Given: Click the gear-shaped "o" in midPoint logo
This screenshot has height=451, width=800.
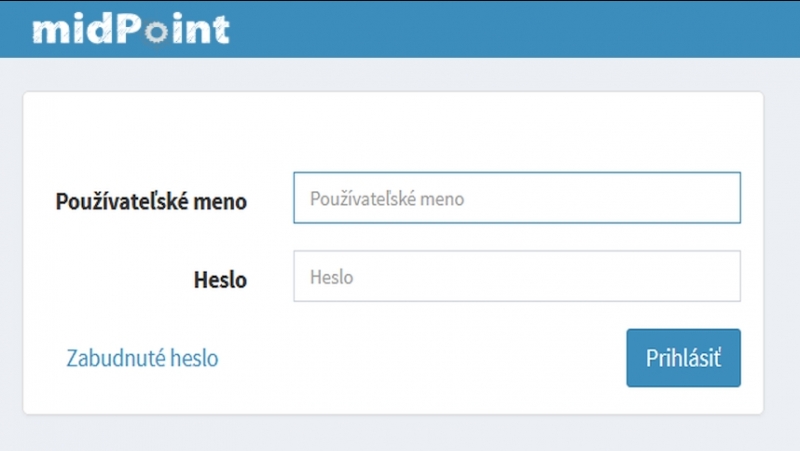Looking at the screenshot, I should (x=156, y=33).
